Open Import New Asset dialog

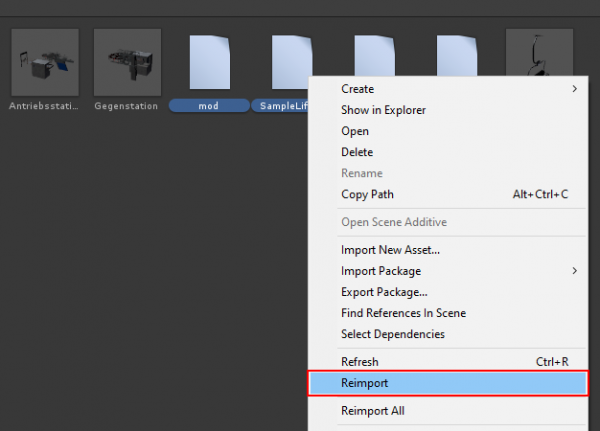coord(390,250)
